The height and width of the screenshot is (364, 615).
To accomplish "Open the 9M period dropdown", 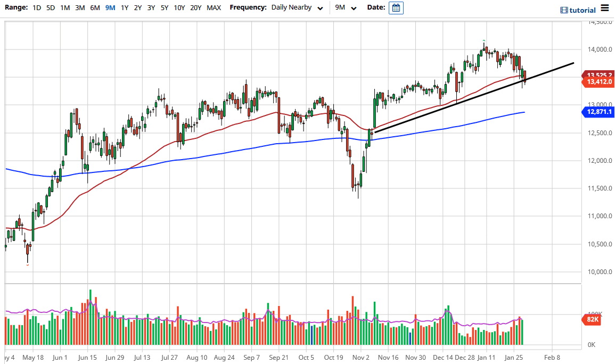I will tap(346, 8).
